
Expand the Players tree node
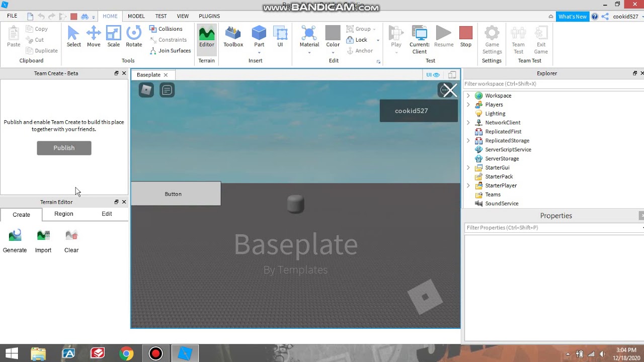pyautogui.click(x=468, y=105)
